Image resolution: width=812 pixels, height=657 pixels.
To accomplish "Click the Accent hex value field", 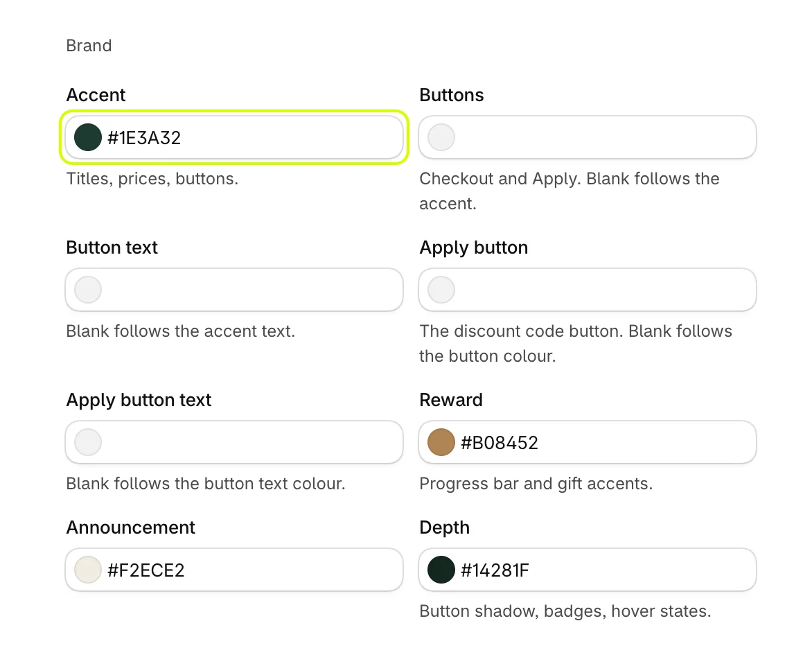I will point(234,137).
